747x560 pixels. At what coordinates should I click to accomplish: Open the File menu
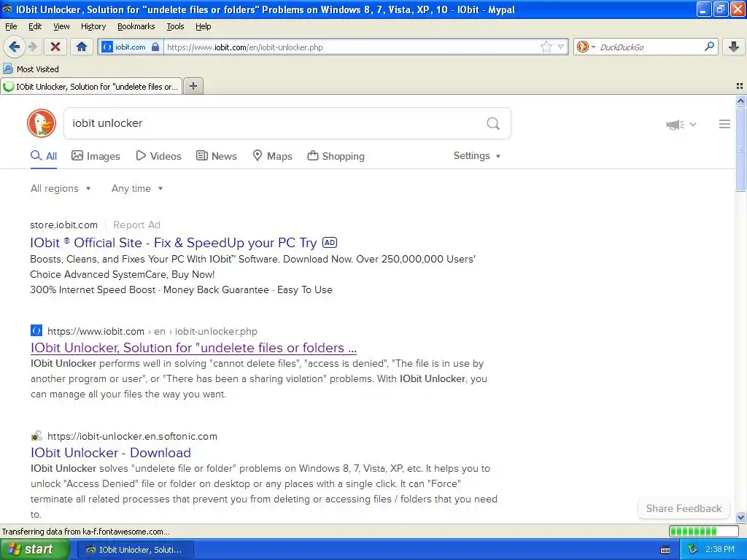[11, 26]
